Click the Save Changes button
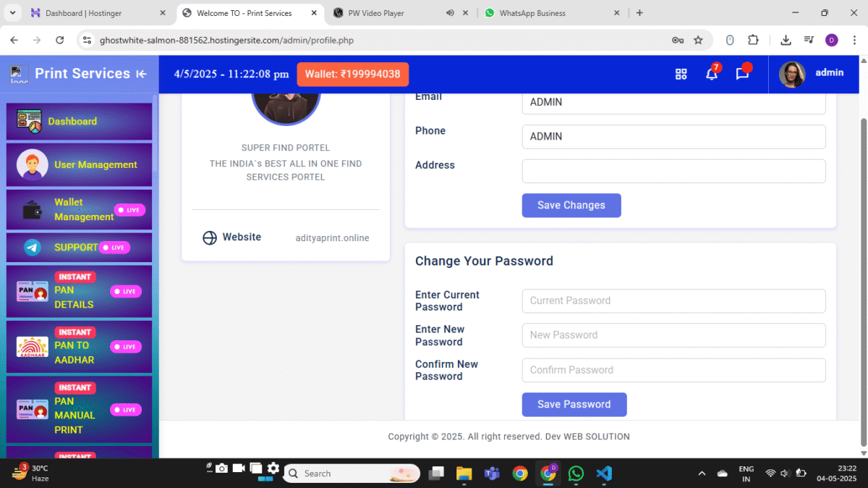868x488 pixels. [571, 205]
